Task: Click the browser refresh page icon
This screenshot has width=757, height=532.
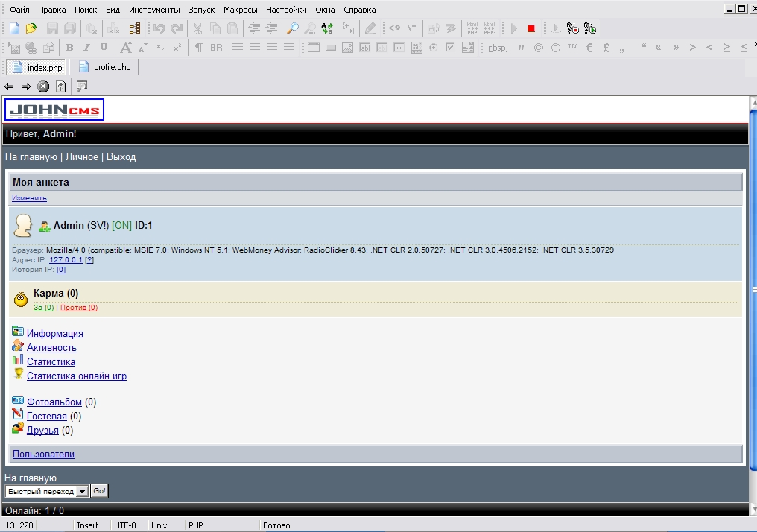Action: [x=61, y=86]
